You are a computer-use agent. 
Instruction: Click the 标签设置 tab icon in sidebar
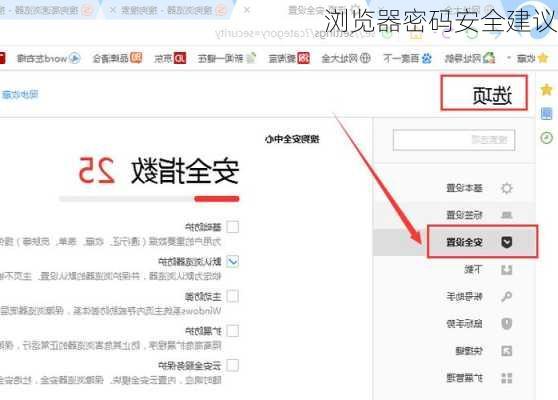[506, 215]
